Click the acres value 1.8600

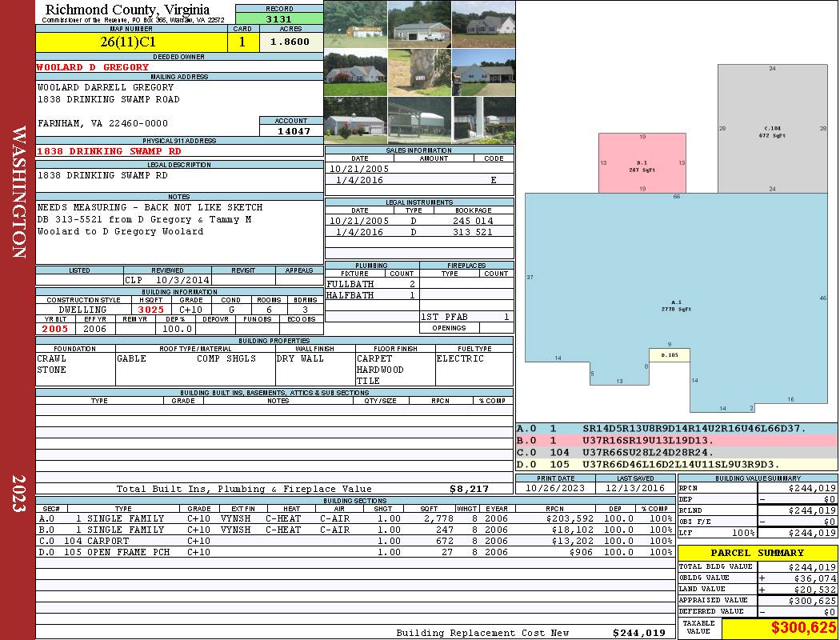click(290, 42)
